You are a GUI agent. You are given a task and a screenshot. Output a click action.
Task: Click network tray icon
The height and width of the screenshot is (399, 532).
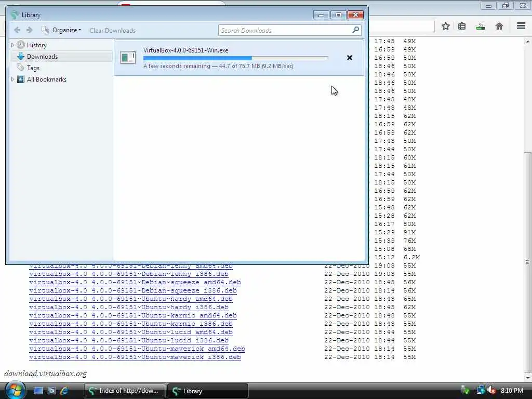(x=481, y=391)
